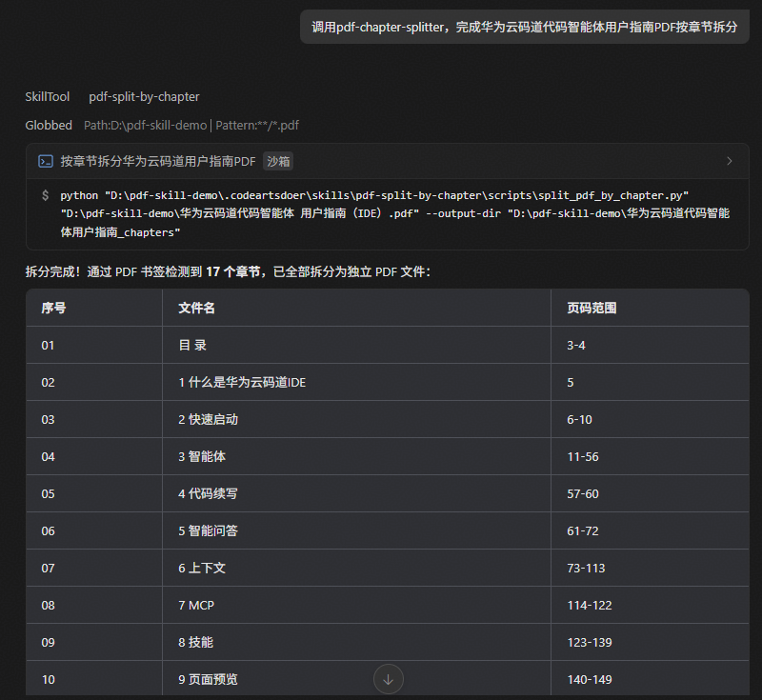Click the 文件名 column header
This screenshot has height=700, width=762.
click(x=196, y=308)
